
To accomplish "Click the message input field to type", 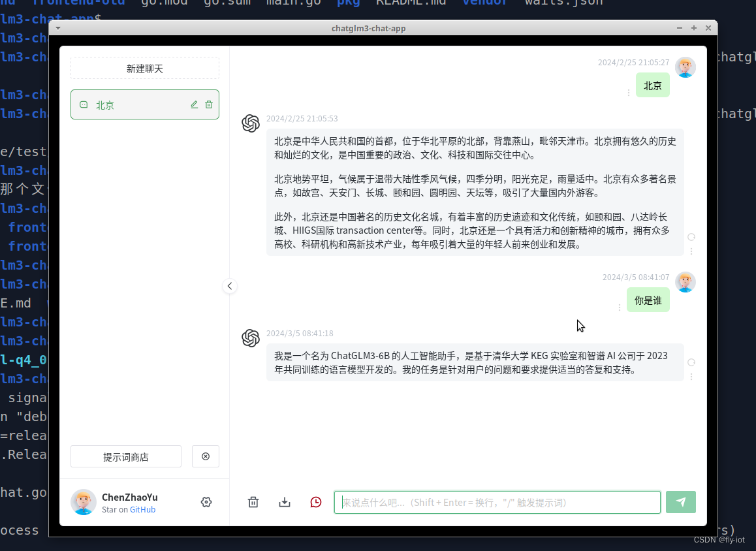I will tap(496, 502).
